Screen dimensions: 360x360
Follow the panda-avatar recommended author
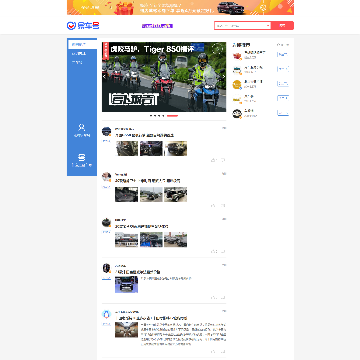point(283,113)
